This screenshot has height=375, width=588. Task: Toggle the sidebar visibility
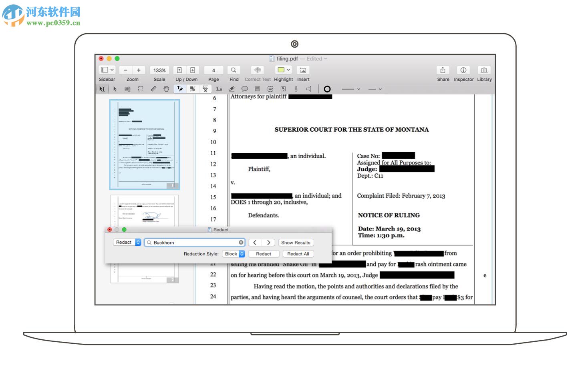pos(105,70)
